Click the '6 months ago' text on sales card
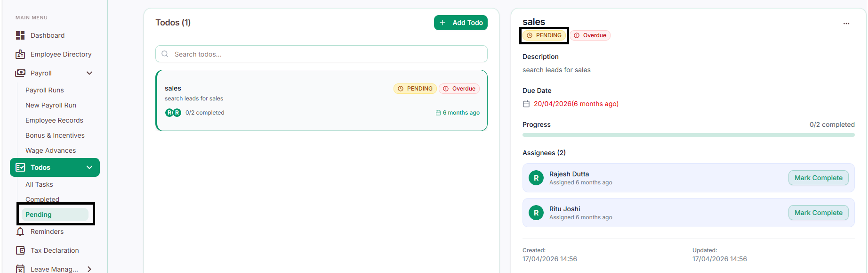This screenshot has width=868, height=273. point(461,113)
